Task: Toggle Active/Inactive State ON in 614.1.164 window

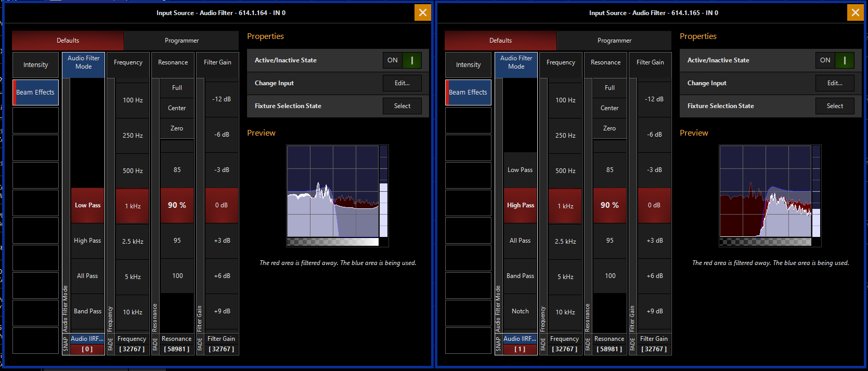Action: coord(402,60)
